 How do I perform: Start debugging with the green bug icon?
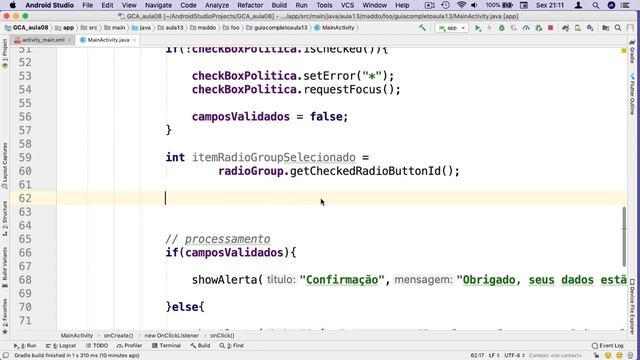[x=502, y=28]
